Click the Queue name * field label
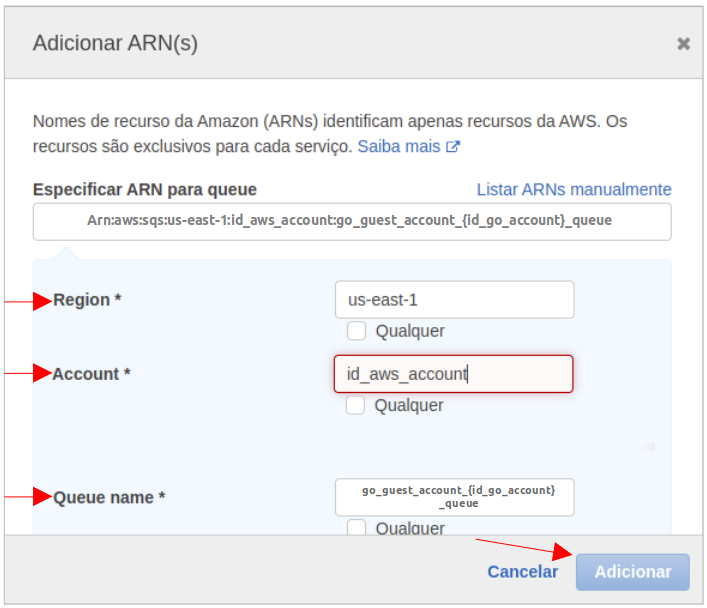Viewport: 707px width, 608px height. point(109,497)
